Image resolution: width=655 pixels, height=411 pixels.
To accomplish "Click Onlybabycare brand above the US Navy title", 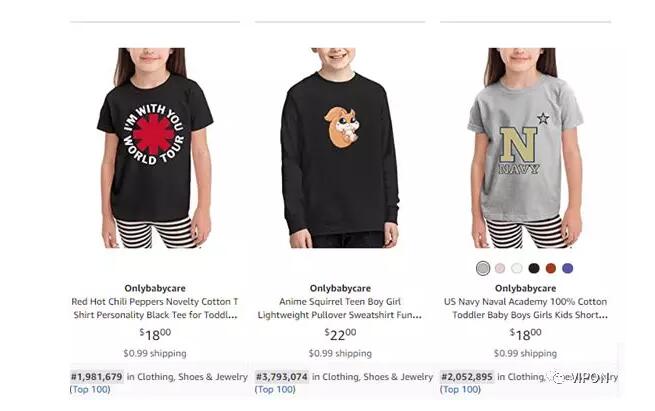I will click(526, 288).
